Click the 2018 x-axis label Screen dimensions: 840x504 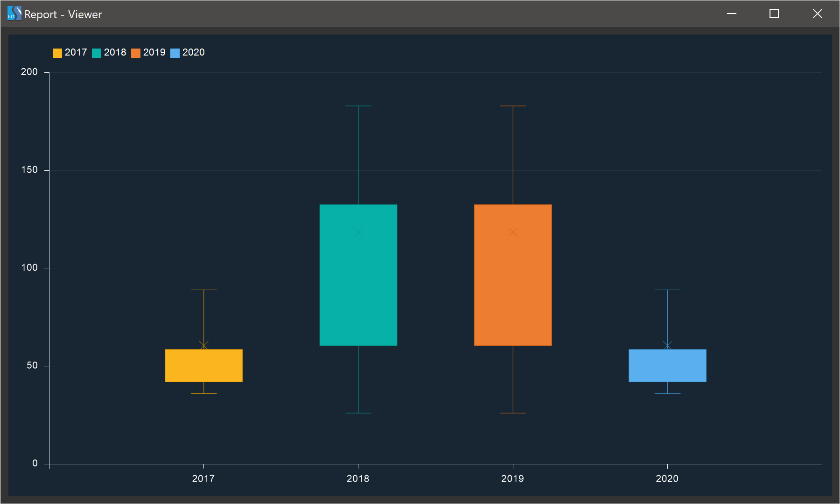click(x=358, y=478)
